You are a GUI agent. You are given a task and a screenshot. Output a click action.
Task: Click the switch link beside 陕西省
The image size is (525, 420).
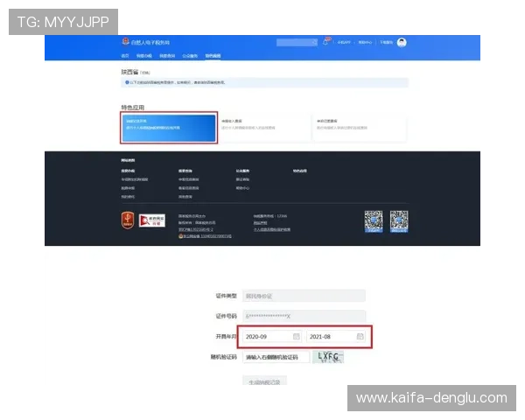coord(144,73)
